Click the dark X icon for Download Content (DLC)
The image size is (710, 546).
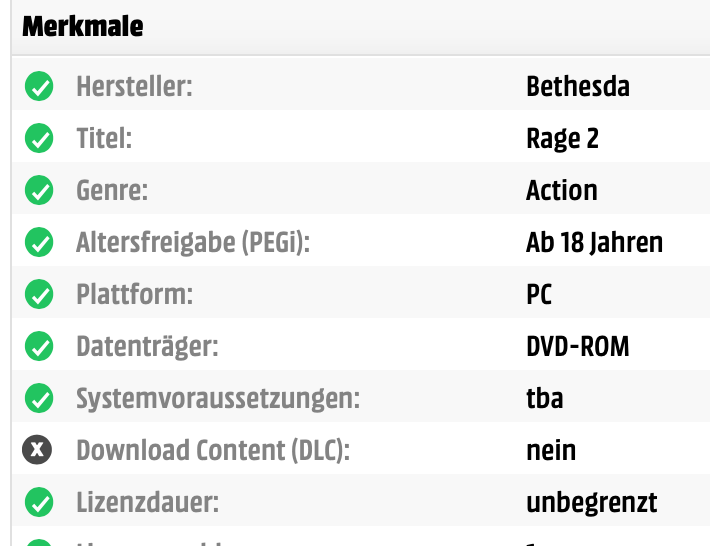37,450
